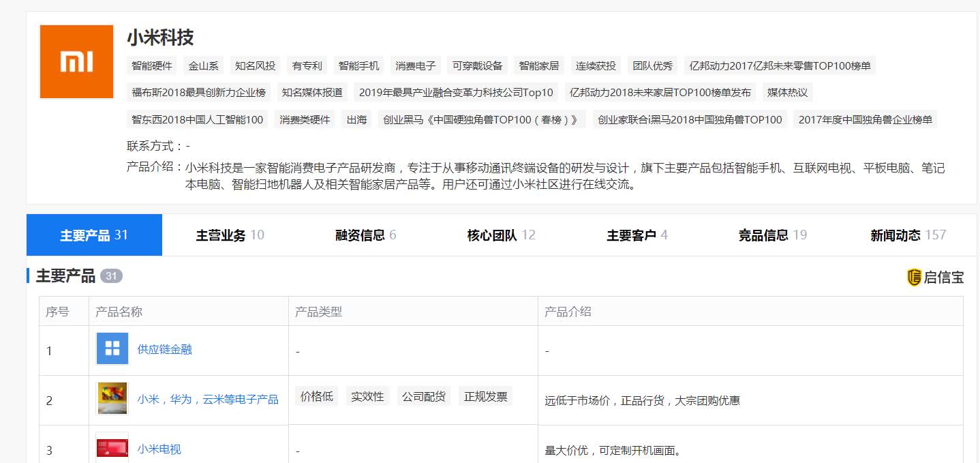The image size is (980, 463).
Task: Open the 供应链金融 product link
Action: pyautogui.click(x=165, y=349)
